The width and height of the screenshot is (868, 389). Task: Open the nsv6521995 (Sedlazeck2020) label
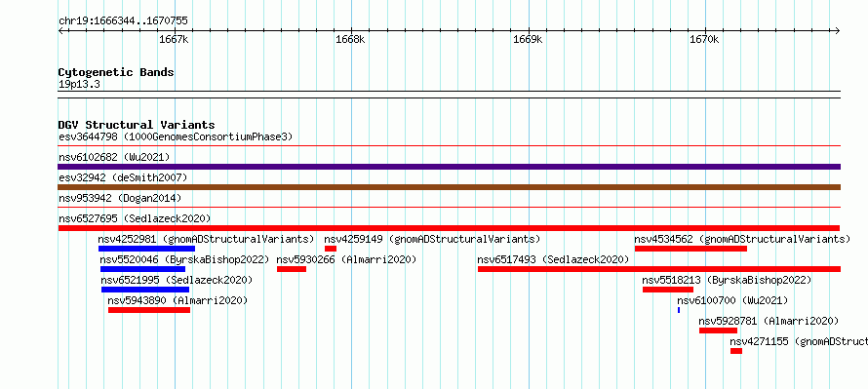point(177,280)
